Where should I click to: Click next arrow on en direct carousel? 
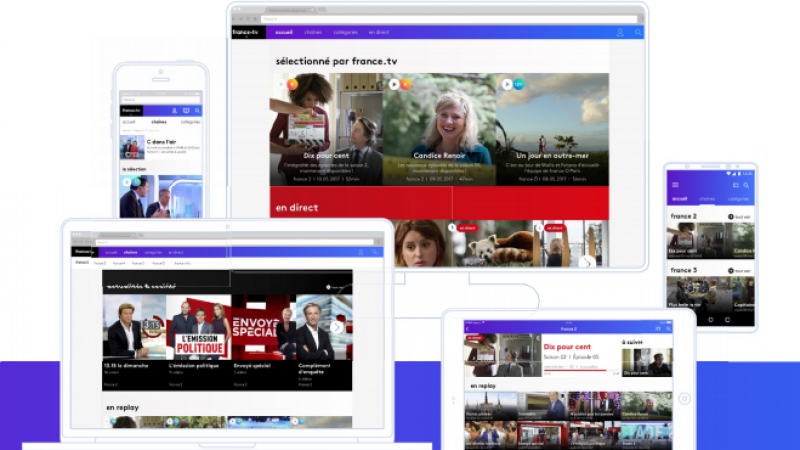pyautogui.click(x=588, y=262)
